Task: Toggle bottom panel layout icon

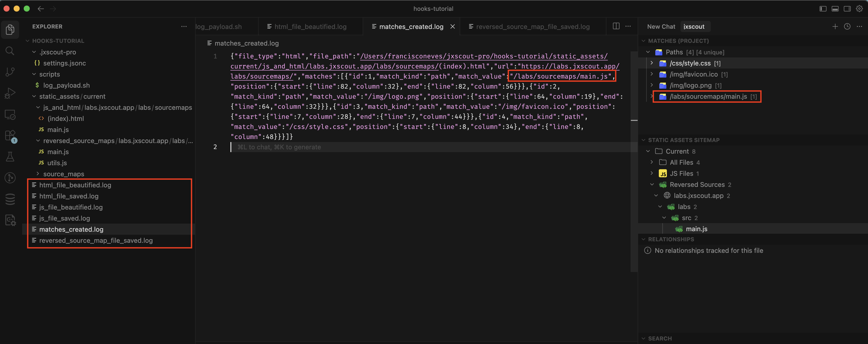Action: point(835,9)
